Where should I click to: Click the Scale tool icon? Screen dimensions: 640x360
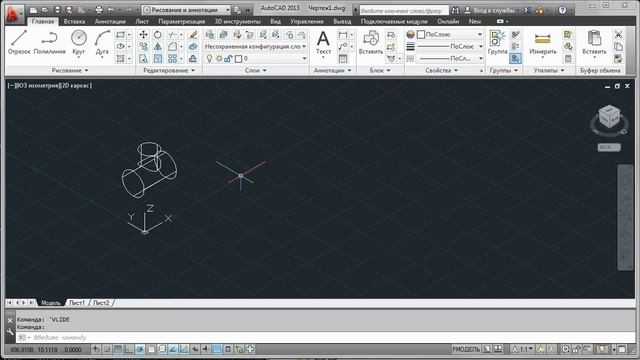coord(158,59)
